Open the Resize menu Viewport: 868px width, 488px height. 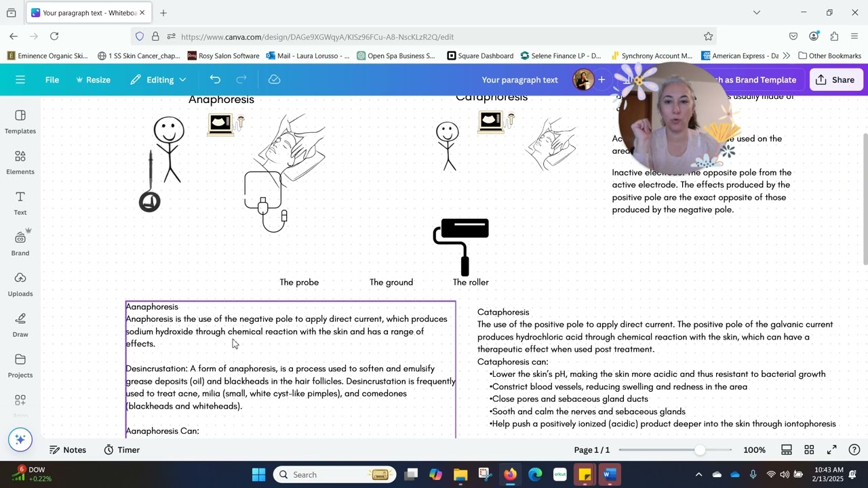coord(94,80)
